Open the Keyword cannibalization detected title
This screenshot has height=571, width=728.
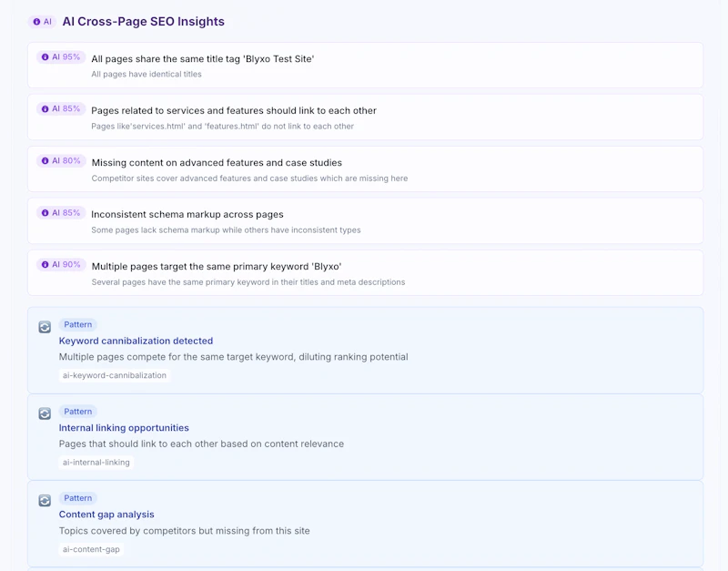click(x=136, y=341)
